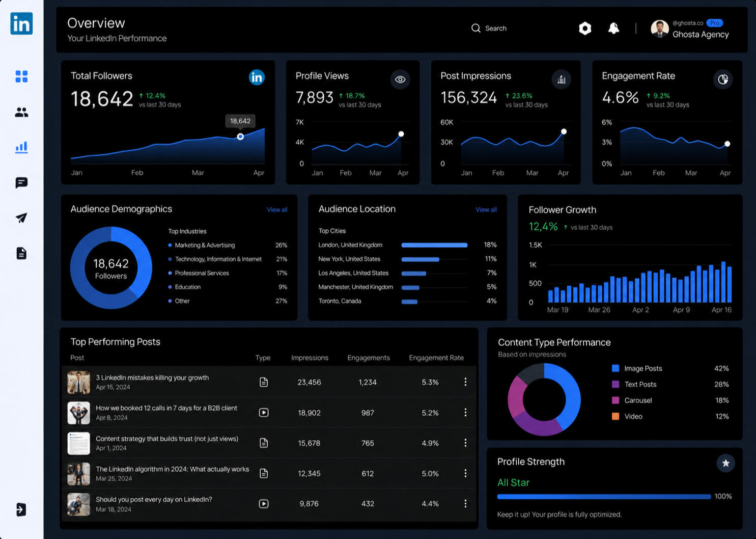The image size is (756, 539).
Task: Expand options for 'Should you post every day' post
Action: coord(465,504)
